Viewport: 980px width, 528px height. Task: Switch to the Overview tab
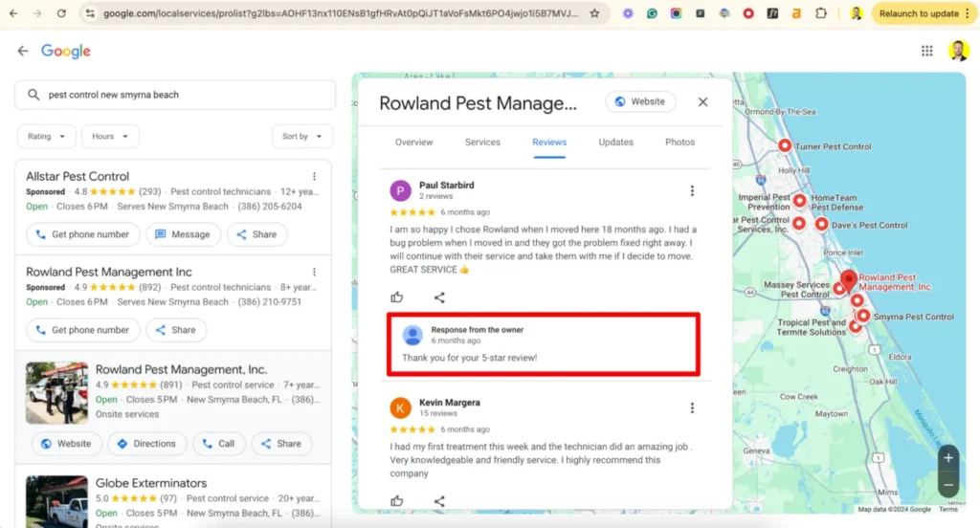[413, 143]
